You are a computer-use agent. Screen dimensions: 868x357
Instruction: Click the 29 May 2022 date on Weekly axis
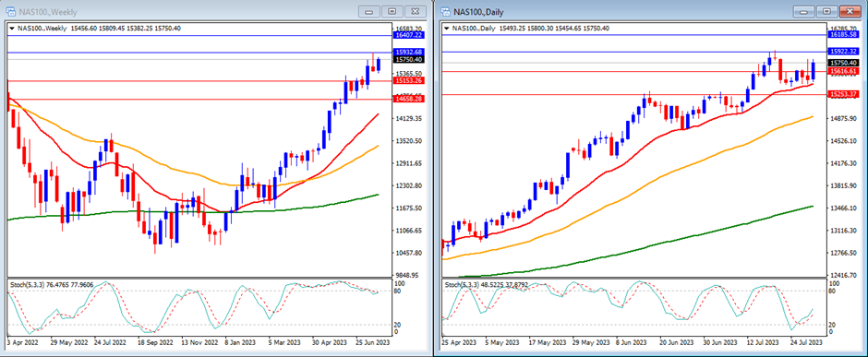(68, 343)
